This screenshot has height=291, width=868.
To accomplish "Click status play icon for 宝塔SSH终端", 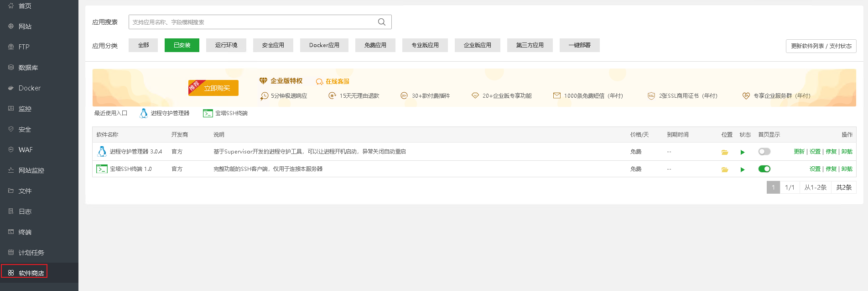I will (x=743, y=169).
